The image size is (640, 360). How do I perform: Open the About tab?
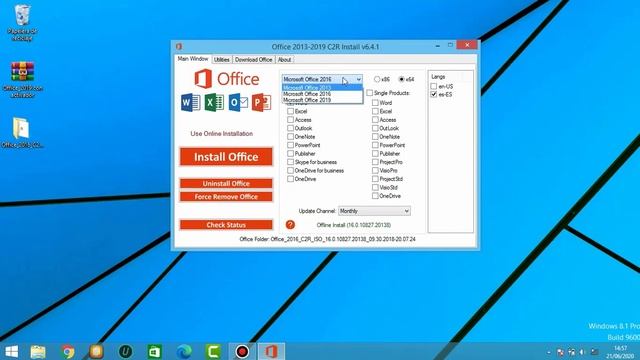[284, 60]
